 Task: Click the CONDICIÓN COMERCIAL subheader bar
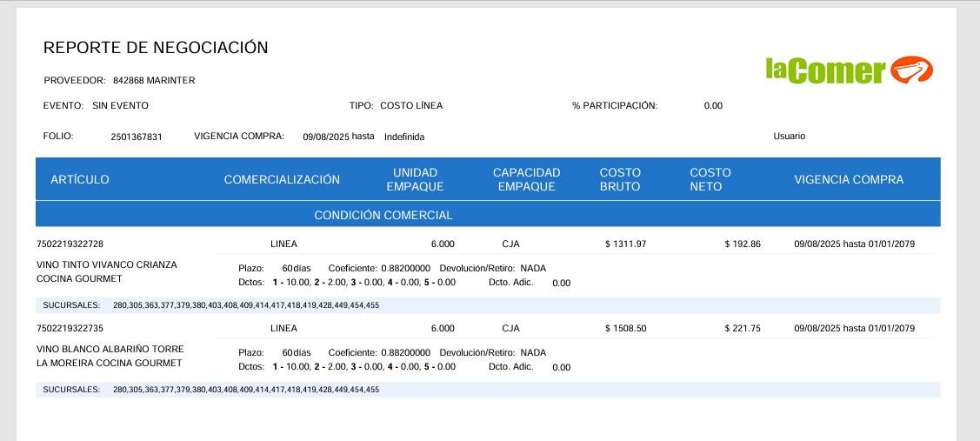pos(383,215)
